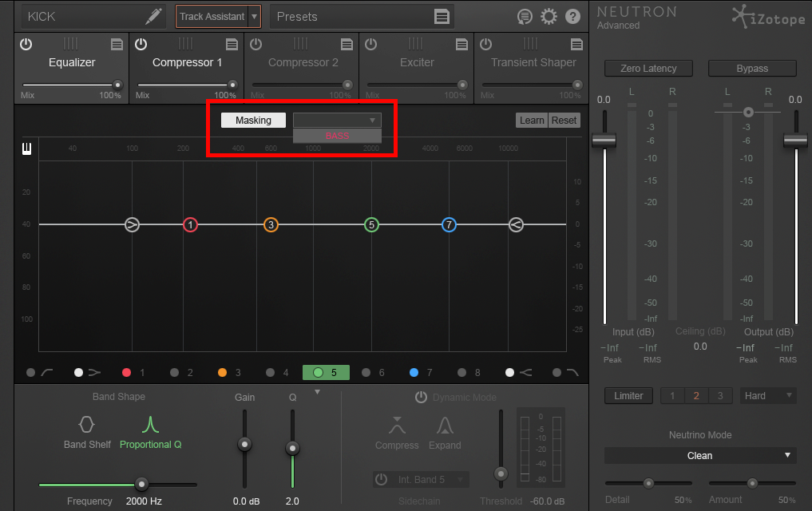Open Int. Band 5 sidechain dropdown
The image size is (812, 511).
pos(460,479)
